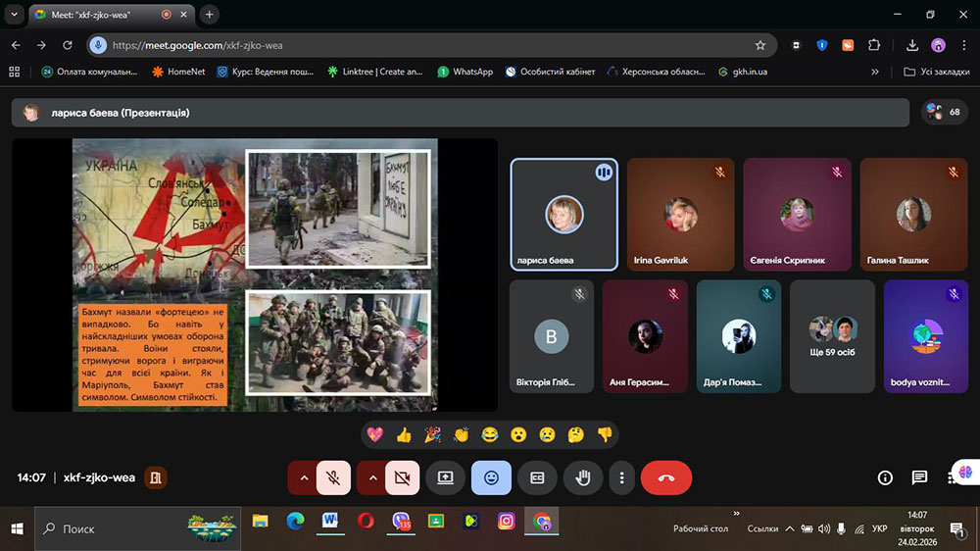Screen dimensions: 980x551
Task: Open the WhatsApp bookmark
Action: [x=465, y=72]
